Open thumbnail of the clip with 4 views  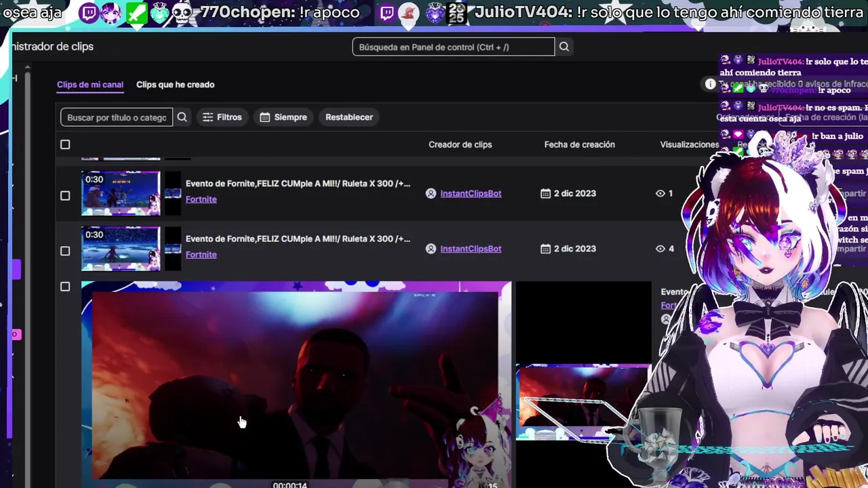121,249
